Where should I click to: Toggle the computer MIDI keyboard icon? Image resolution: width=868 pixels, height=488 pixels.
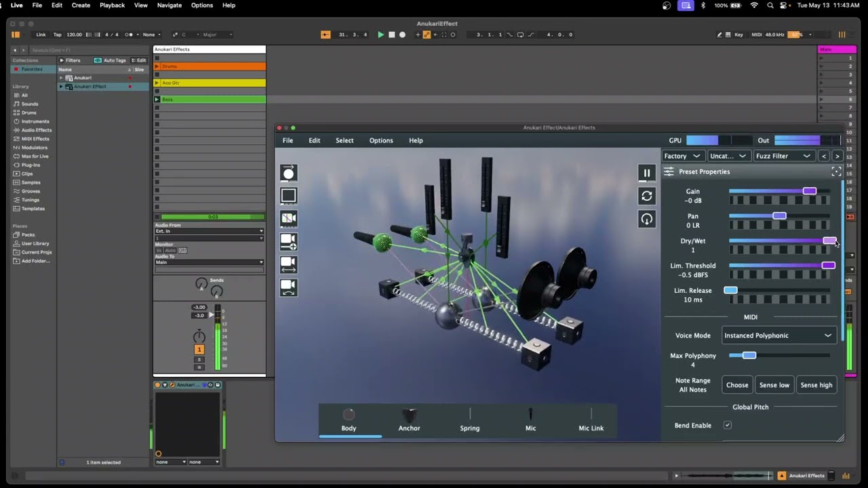tap(730, 35)
